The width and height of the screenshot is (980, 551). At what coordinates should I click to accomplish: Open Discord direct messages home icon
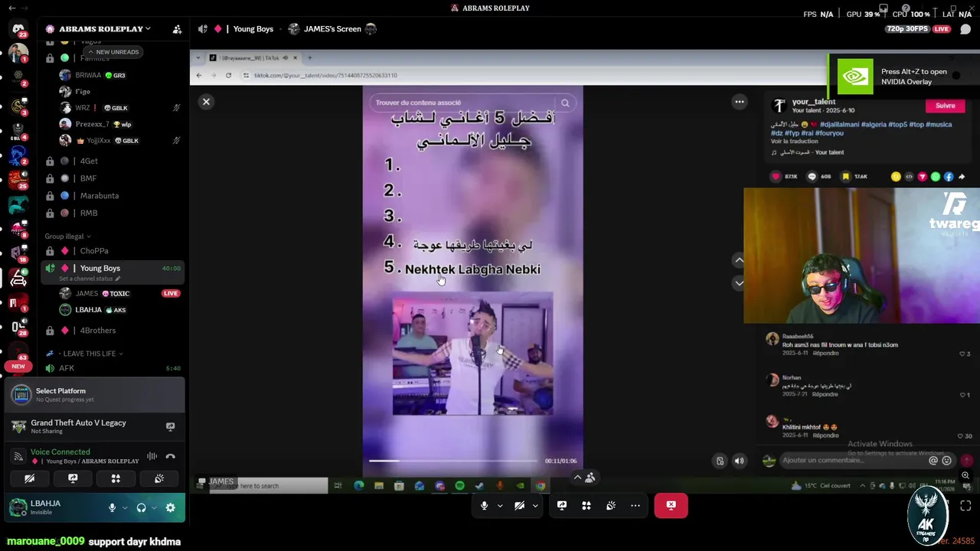coord(18,28)
